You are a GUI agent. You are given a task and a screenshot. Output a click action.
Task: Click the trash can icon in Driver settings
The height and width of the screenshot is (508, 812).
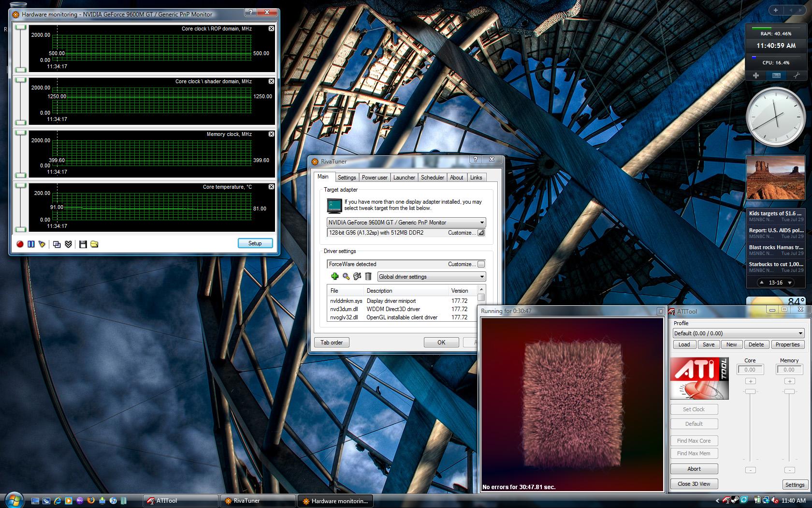pos(368,276)
